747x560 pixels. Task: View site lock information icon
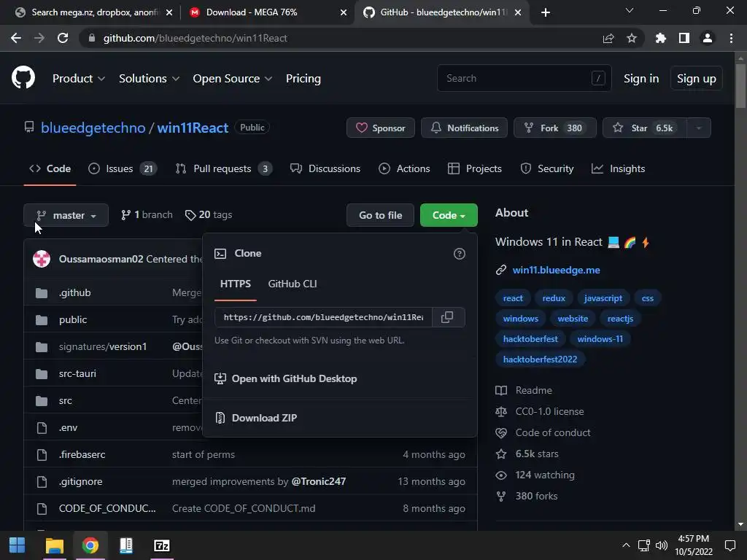tap(92, 38)
